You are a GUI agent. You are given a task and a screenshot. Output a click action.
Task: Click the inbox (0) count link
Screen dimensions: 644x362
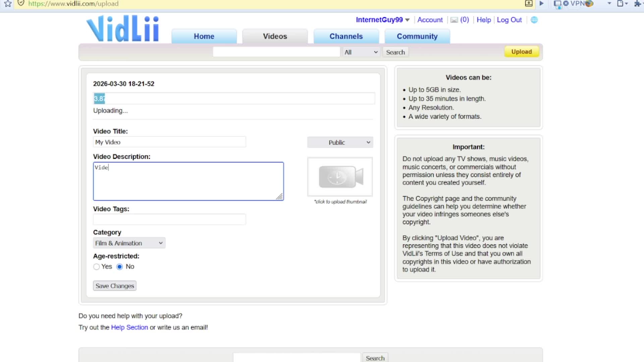coord(465,20)
